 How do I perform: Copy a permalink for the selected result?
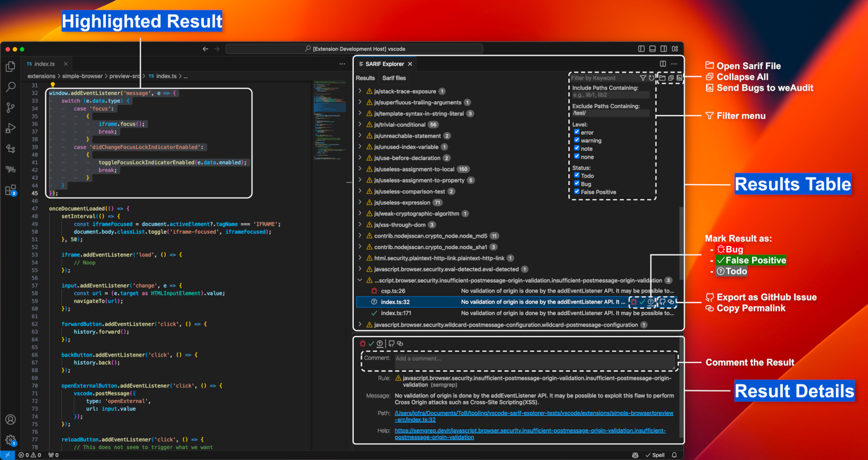(670, 302)
